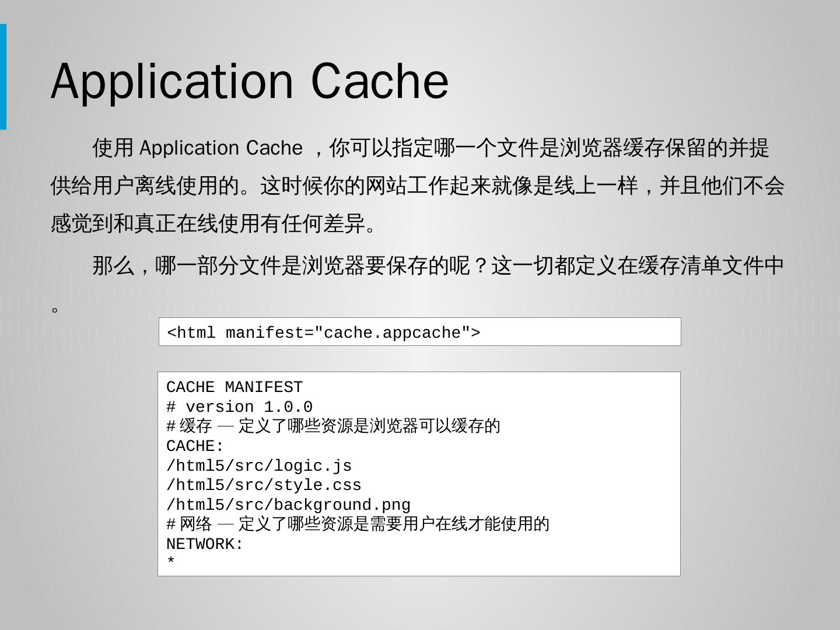This screenshot has width=840, height=630.
Task: Click the 'NETWORK:' section header line
Action: pyautogui.click(x=205, y=544)
